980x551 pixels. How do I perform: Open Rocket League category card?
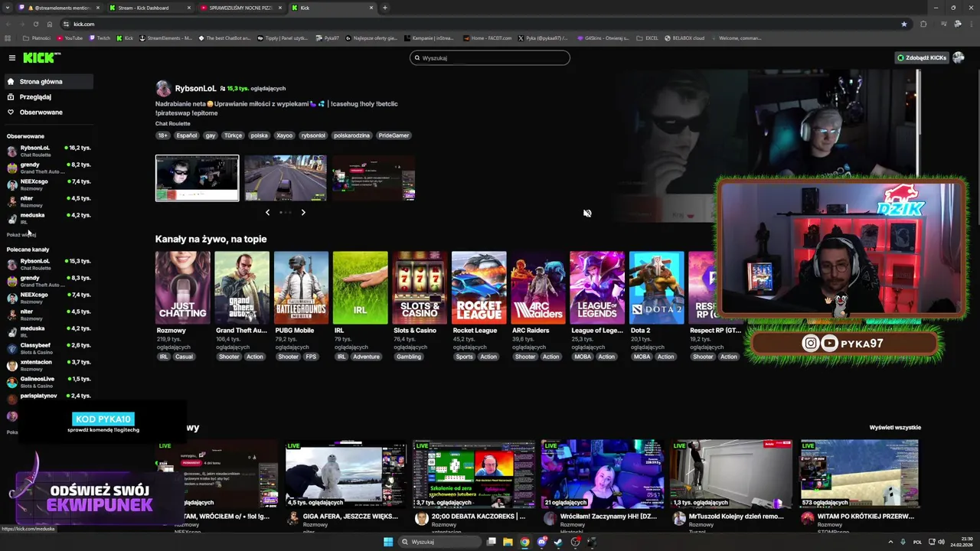(x=479, y=288)
